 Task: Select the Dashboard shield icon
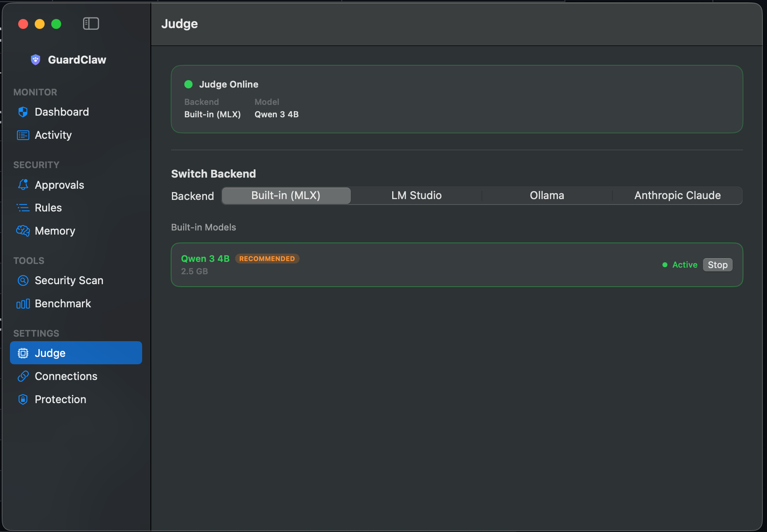23,112
